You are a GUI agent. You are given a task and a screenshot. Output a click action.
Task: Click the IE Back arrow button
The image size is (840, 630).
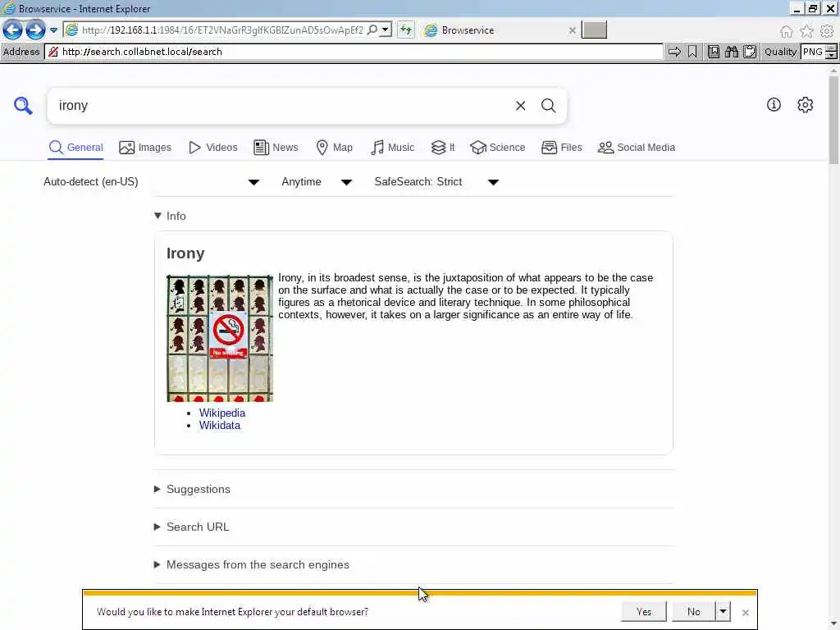pos(12,30)
